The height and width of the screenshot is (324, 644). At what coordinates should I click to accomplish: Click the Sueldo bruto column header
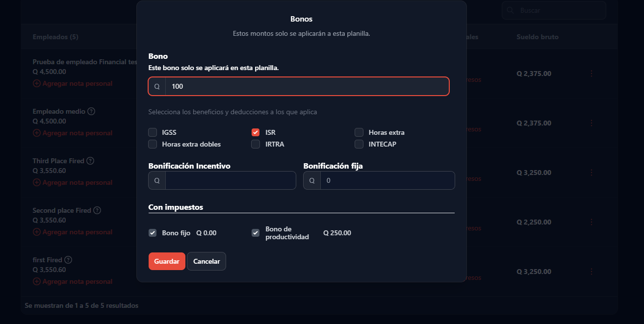[x=538, y=37]
